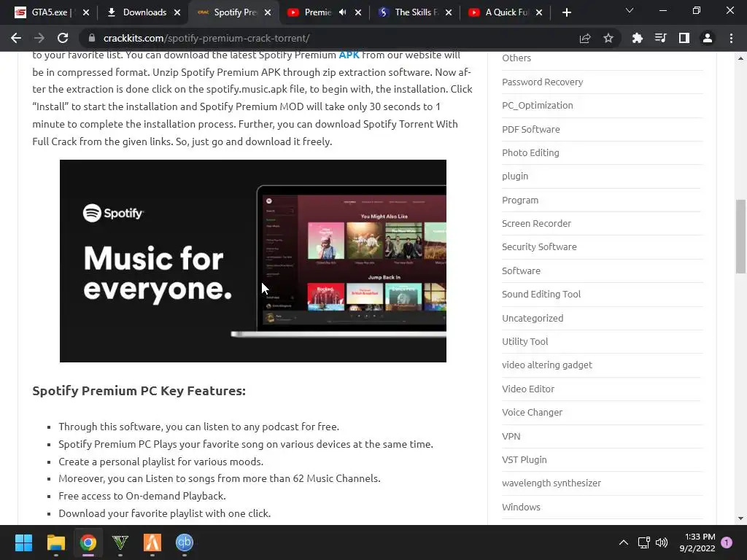This screenshot has width=747, height=560.
Task: Open the VST Plugin category
Action: click(x=524, y=459)
